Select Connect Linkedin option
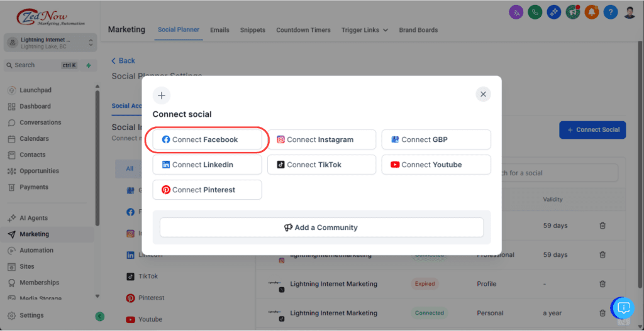 pos(207,165)
